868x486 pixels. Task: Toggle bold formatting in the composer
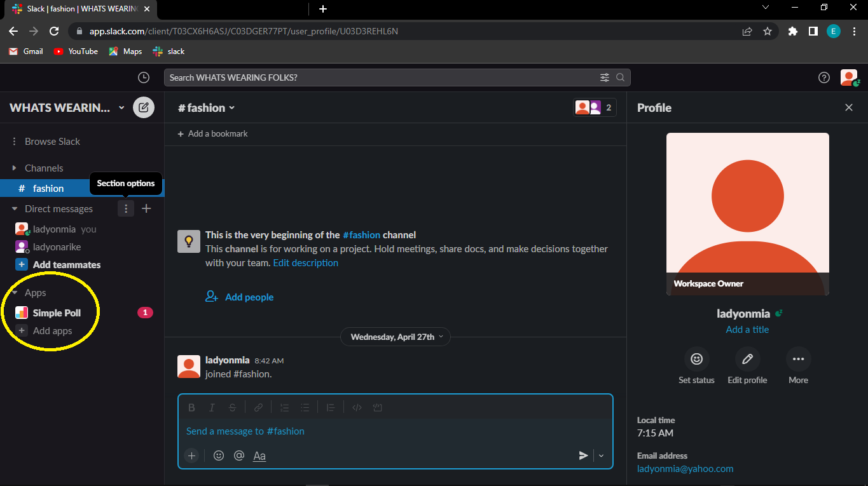click(x=191, y=408)
